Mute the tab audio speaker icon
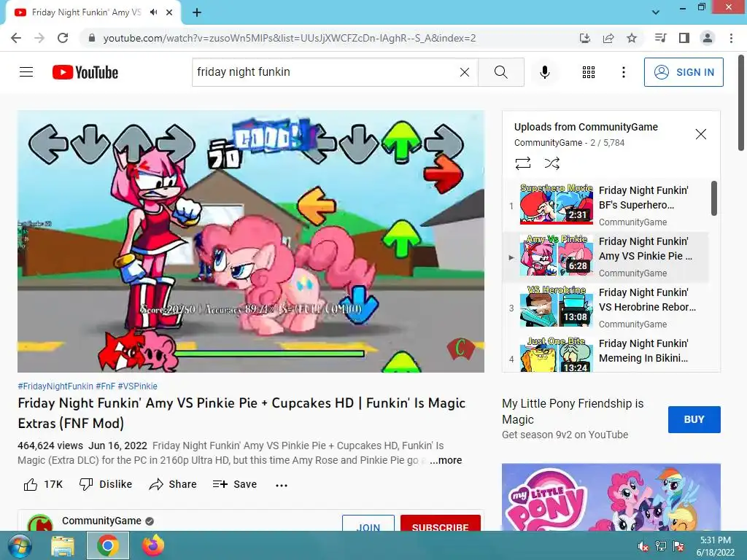This screenshot has height=560, width=747. (x=153, y=12)
